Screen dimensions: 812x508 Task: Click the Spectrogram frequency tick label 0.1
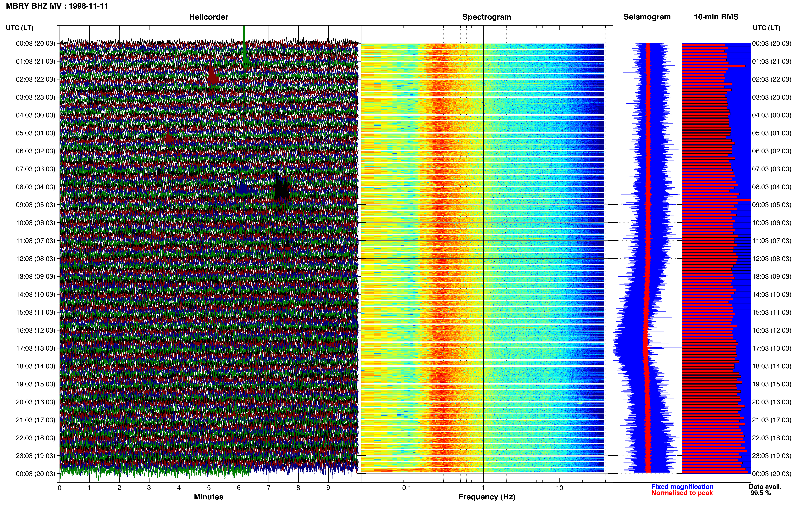[407, 488]
